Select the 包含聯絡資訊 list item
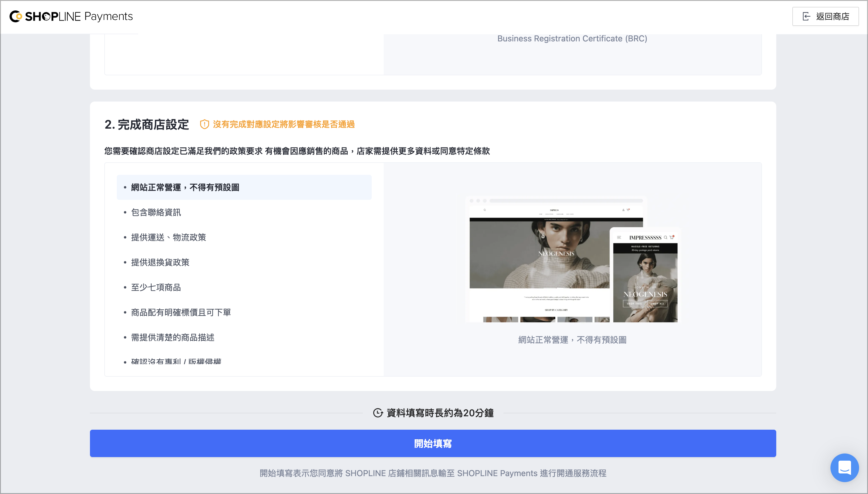This screenshot has height=494, width=868. [244, 212]
